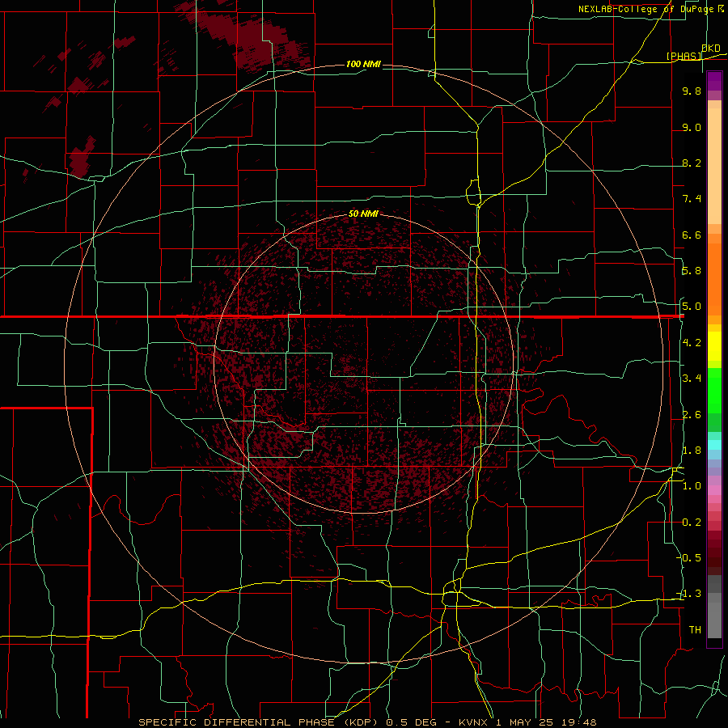This screenshot has height=728, width=728.
Task: Click the legend value "4.2"
Action: (692, 343)
